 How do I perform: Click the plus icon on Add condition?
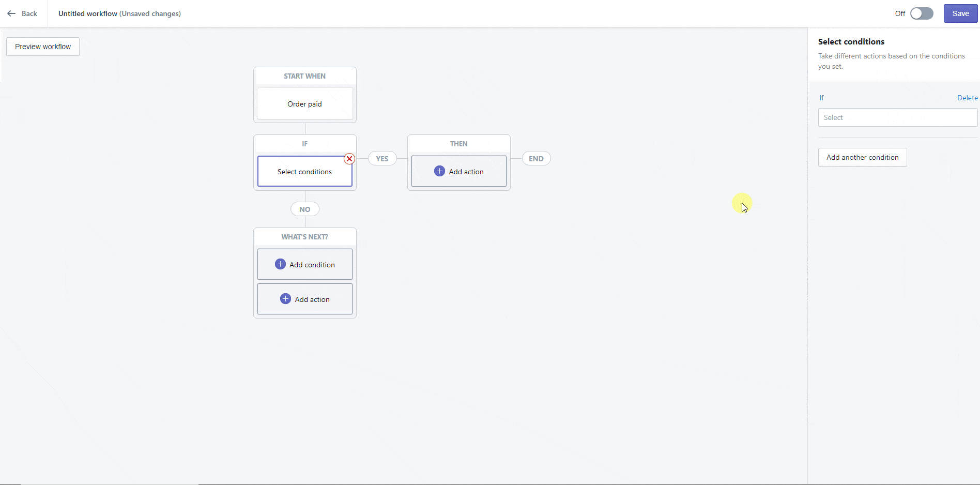280,264
